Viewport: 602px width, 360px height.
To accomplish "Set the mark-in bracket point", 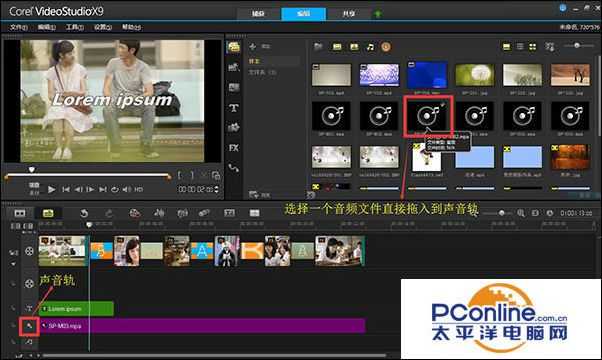I will coord(180,175).
